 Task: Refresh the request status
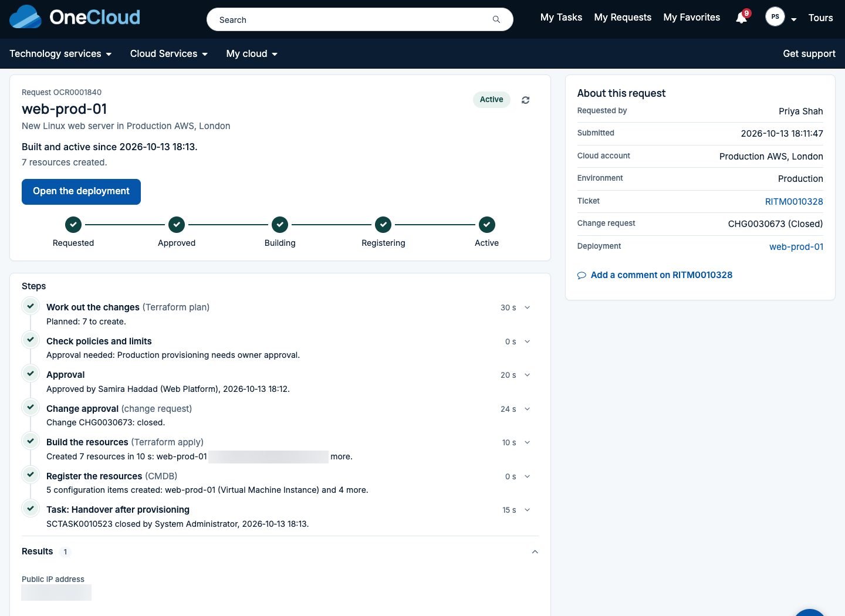[x=526, y=100]
